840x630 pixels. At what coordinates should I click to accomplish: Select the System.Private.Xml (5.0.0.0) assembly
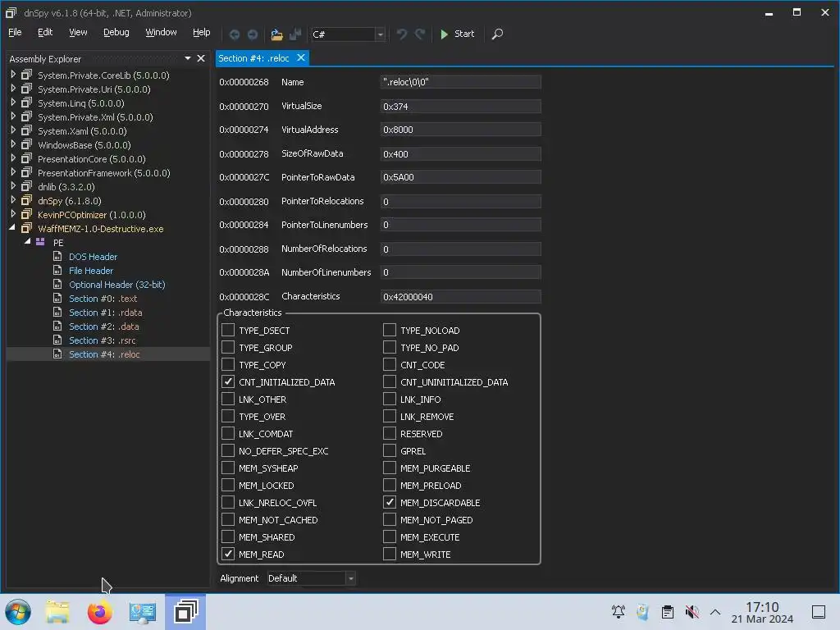[x=95, y=116]
